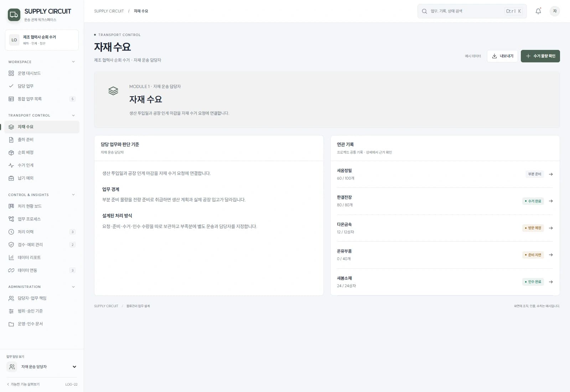Viewport: 570px width, 392px height.
Task: Click the 처리 이력 clock icon
Action: pyautogui.click(x=11, y=232)
